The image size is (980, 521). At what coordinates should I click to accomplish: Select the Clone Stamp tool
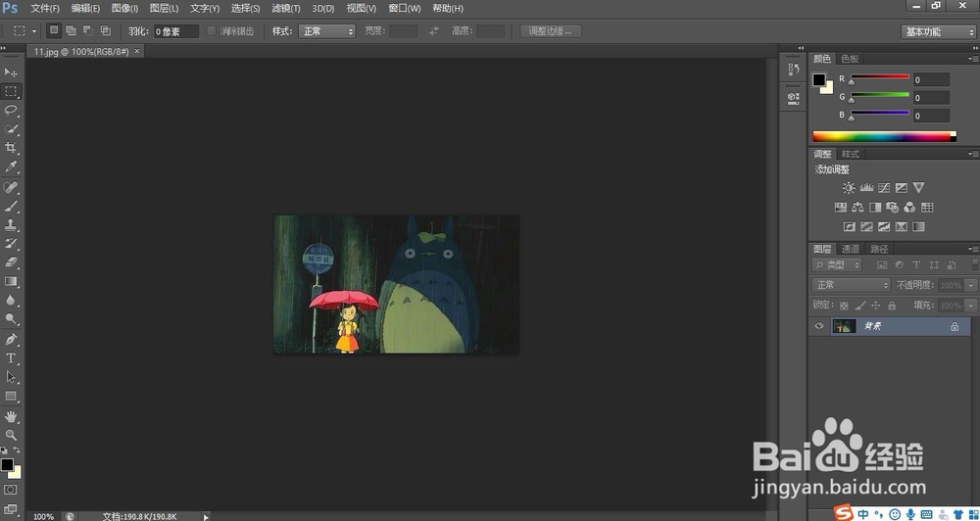(x=11, y=224)
